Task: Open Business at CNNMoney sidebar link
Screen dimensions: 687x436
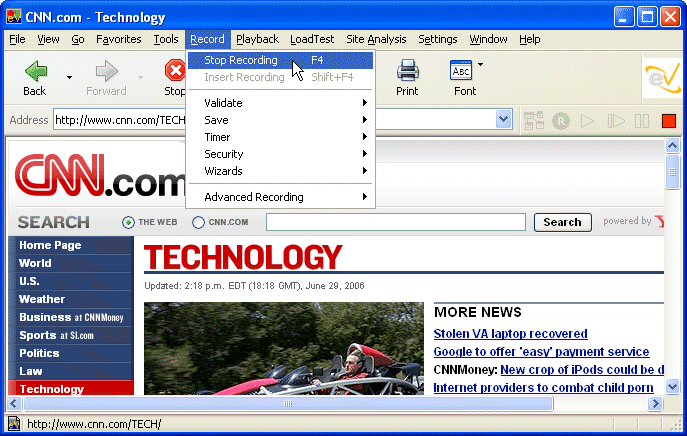Action: pos(71,317)
